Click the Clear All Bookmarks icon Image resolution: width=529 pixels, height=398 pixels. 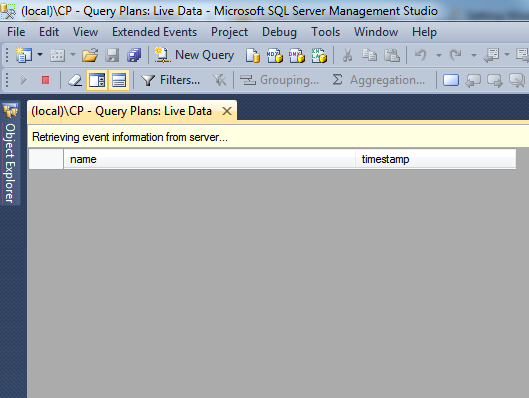pos(517,80)
